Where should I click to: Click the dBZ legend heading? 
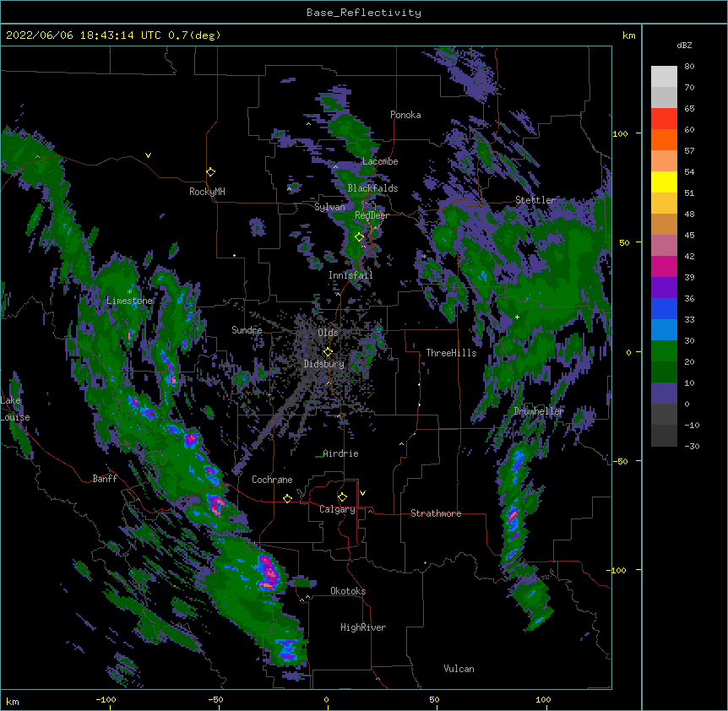click(x=684, y=45)
